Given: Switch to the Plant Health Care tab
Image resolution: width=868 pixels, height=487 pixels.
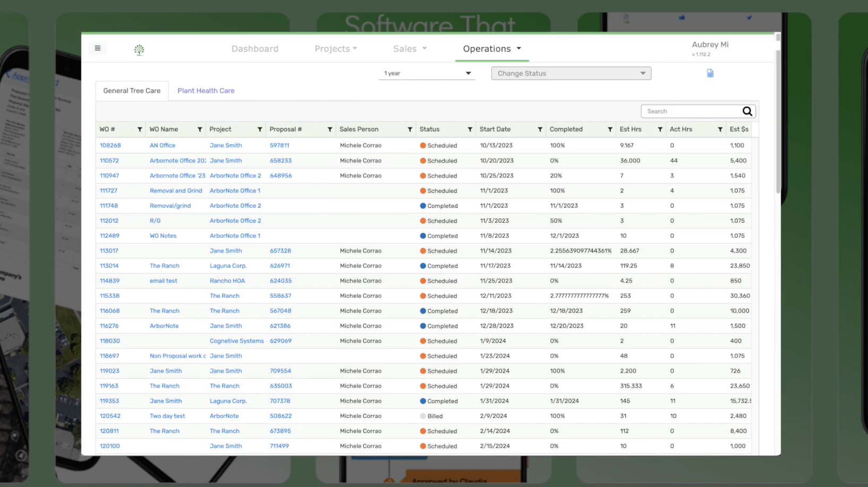Looking at the screenshot, I should pos(206,91).
